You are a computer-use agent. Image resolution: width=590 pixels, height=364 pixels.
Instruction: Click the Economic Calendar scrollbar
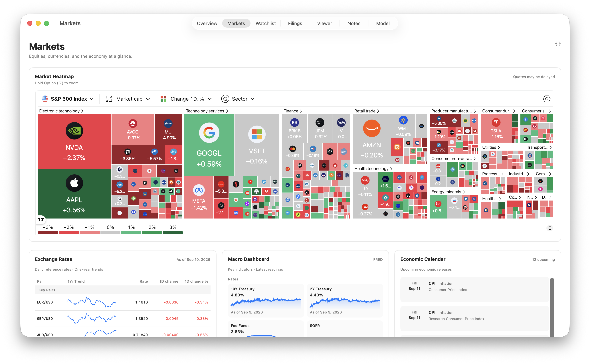tap(552, 308)
